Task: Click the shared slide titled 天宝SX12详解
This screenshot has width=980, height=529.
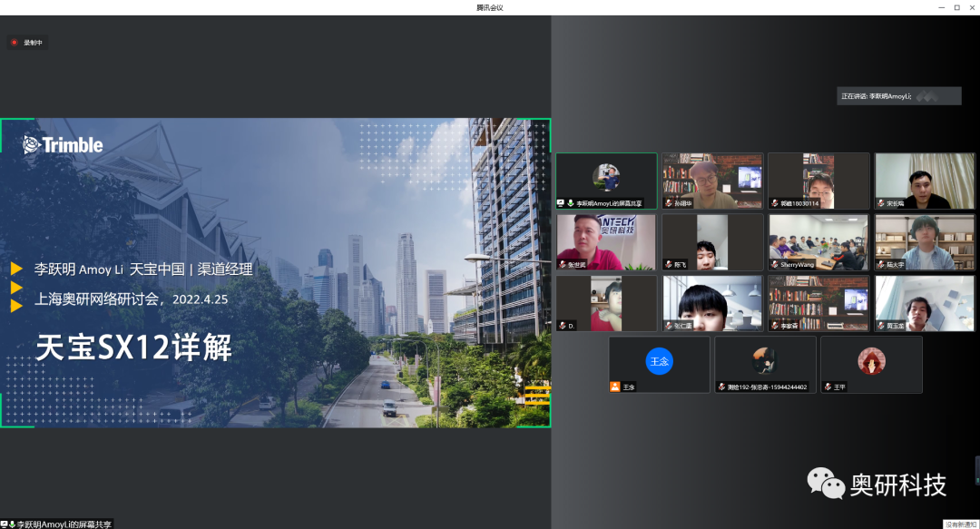Action: tap(275, 272)
